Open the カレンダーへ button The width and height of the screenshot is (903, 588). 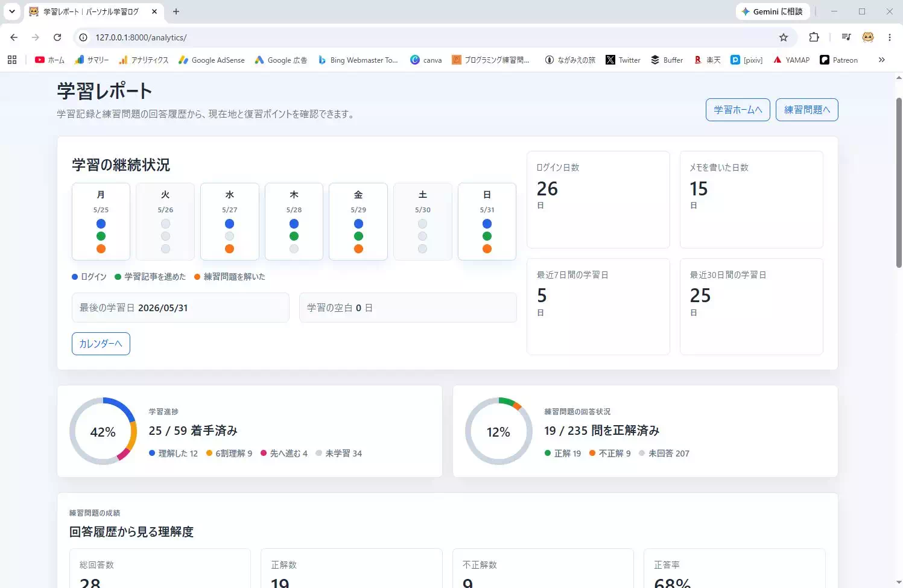[101, 344]
